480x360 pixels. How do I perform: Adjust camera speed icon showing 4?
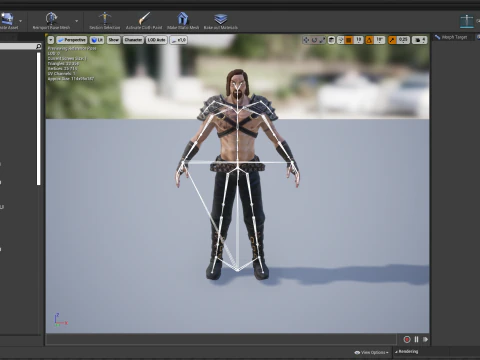(x=420, y=40)
